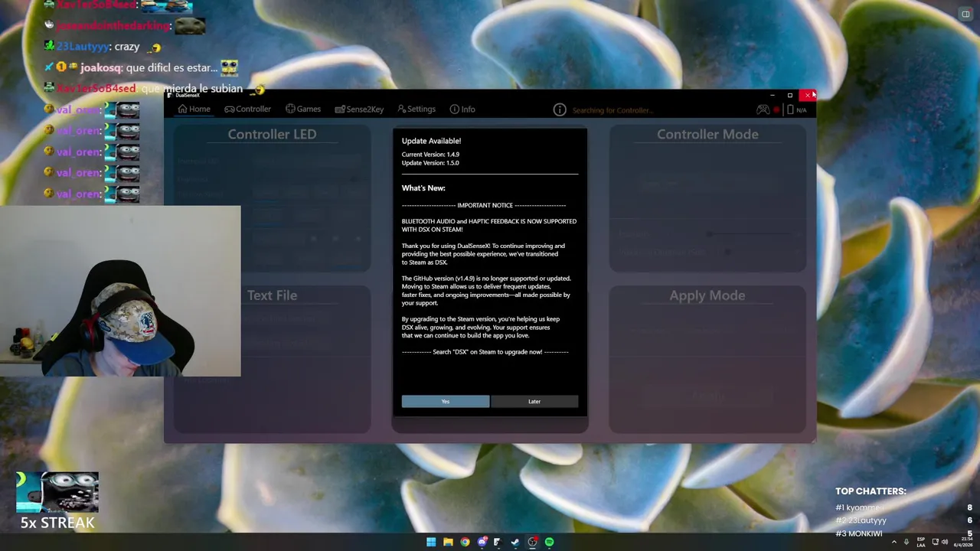Go to the Sense2Key tab
This screenshot has height=551, width=980.
[359, 109]
